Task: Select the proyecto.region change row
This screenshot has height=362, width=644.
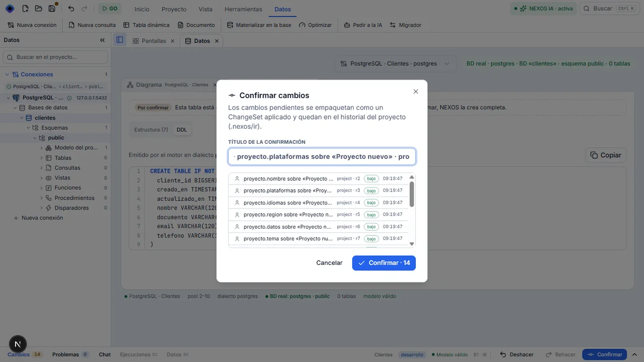Action: click(319, 215)
